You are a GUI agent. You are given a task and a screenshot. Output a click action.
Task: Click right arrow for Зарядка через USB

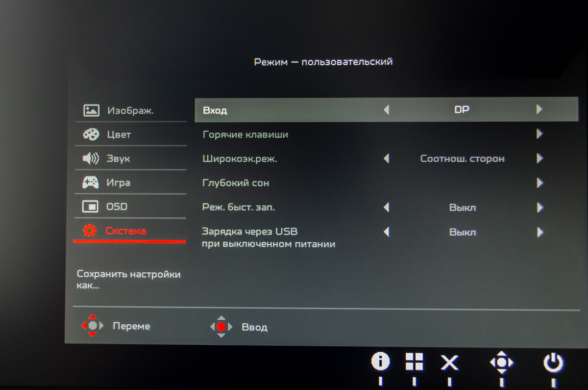(539, 232)
